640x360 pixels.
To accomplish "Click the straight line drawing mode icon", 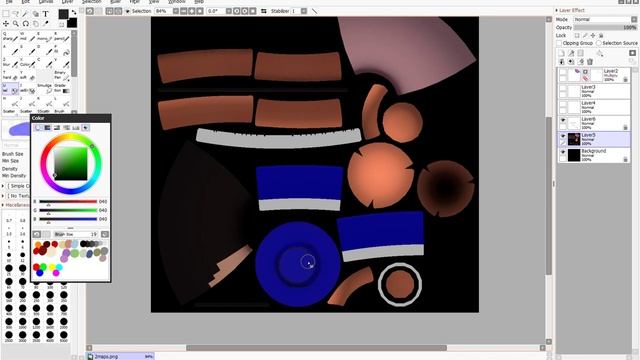I will click(314, 11).
